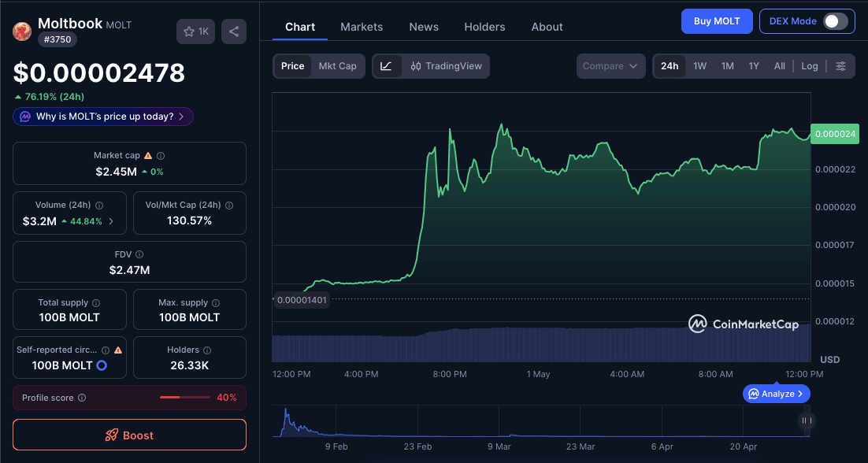
Task: Open Why is MOLT's price up today
Action: tap(103, 117)
